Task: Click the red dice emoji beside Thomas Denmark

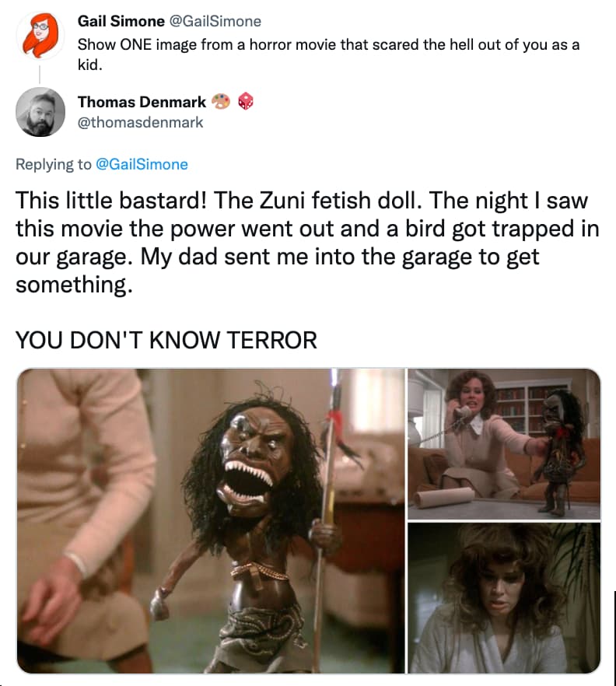Action: pos(246,101)
